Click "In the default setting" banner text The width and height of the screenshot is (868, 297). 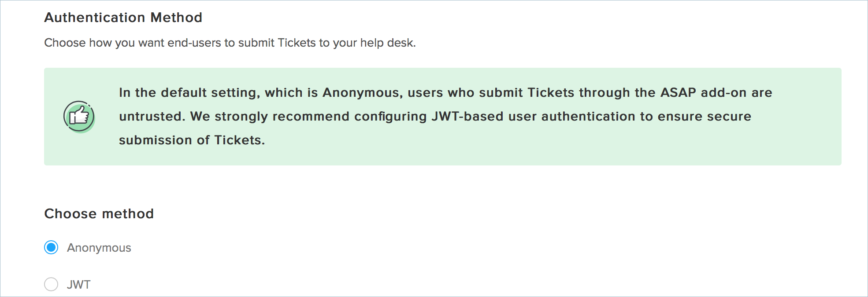pos(189,93)
